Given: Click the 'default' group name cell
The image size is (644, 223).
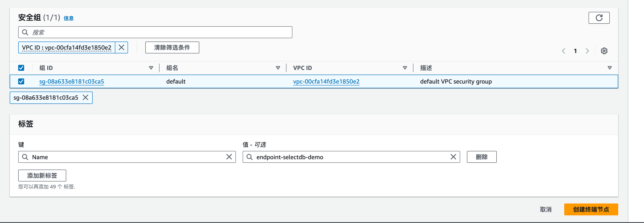Looking at the screenshot, I should [x=176, y=81].
